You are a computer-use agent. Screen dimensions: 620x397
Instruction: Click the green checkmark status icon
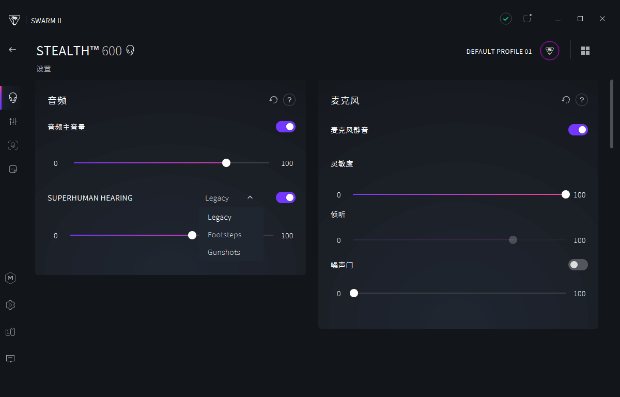coord(506,19)
